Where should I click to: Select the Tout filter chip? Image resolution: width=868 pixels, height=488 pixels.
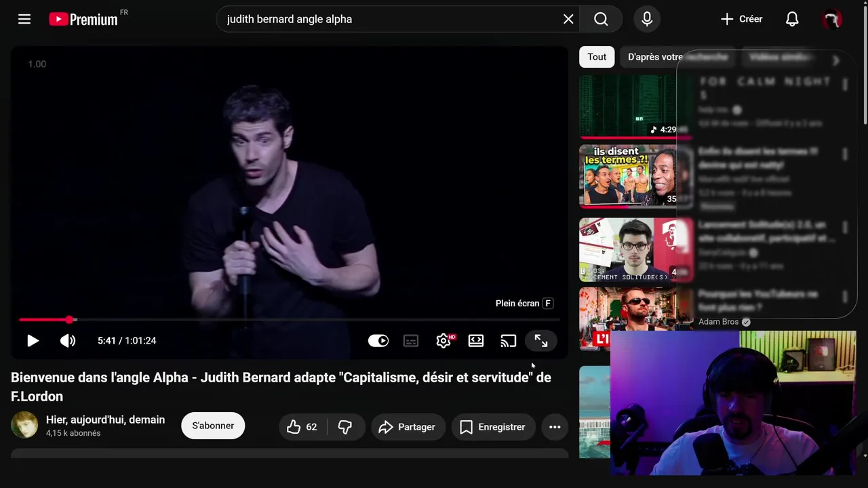597,57
